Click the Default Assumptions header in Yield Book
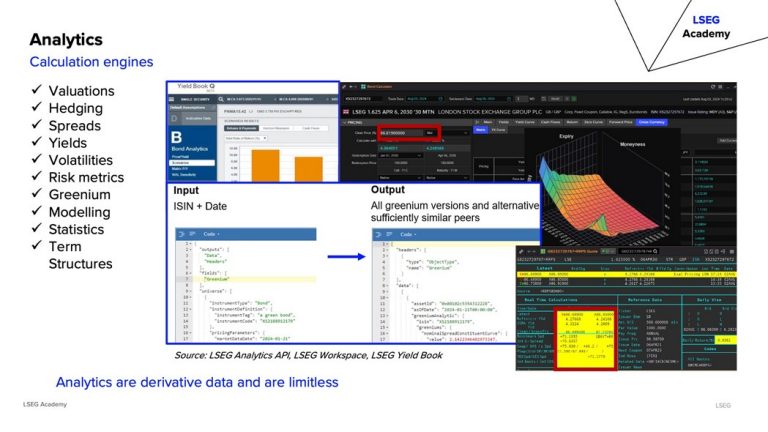This screenshot has width=768, height=432. pyautogui.click(x=192, y=107)
